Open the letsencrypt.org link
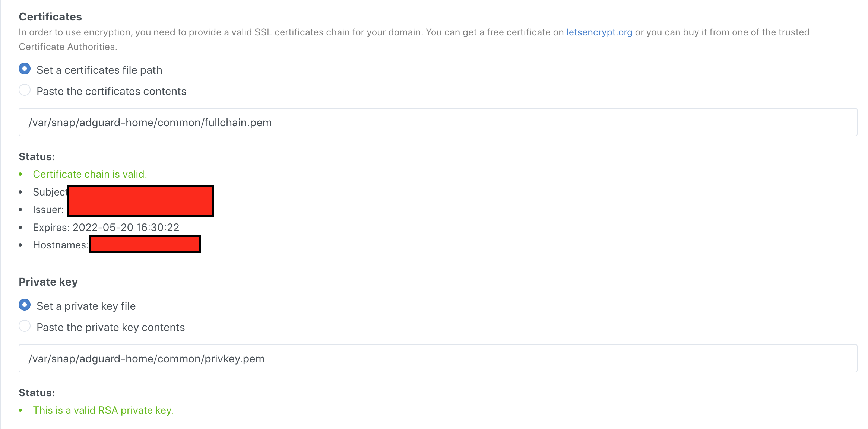Image resolution: width=868 pixels, height=429 pixels. click(599, 32)
